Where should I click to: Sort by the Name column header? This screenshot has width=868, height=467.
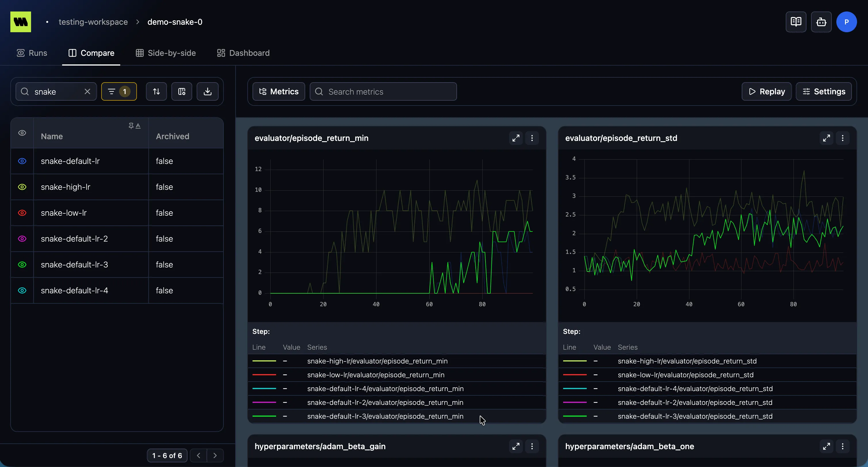52,137
